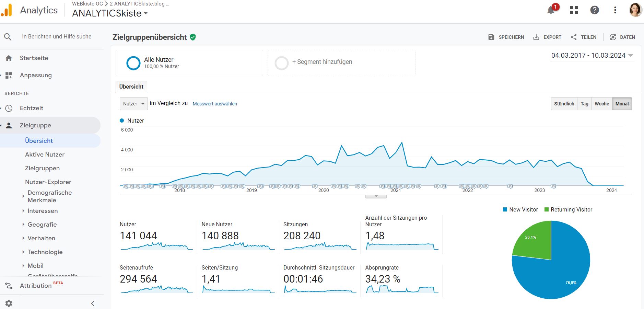Open the Echtzeit realtime report icon

(8, 108)
